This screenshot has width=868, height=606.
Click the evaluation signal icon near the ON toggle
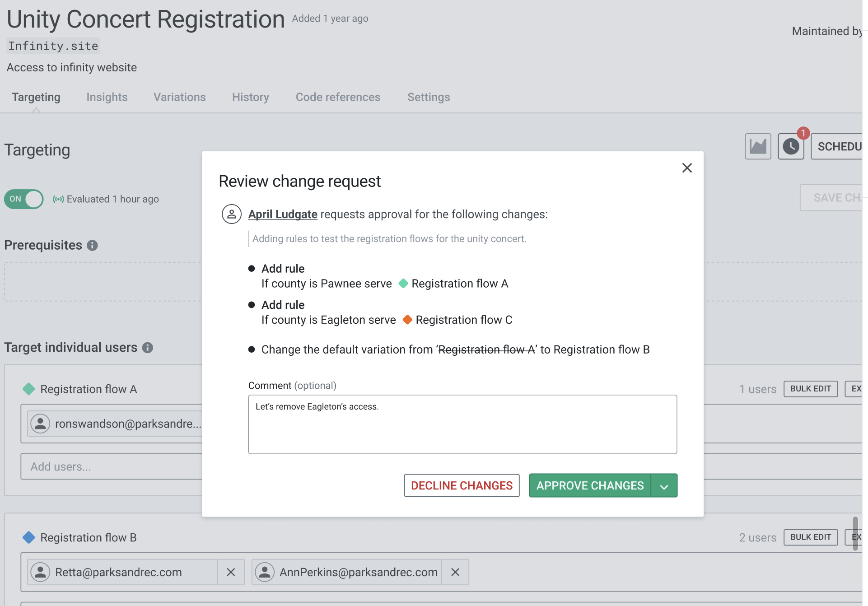[x=57, y=199]
